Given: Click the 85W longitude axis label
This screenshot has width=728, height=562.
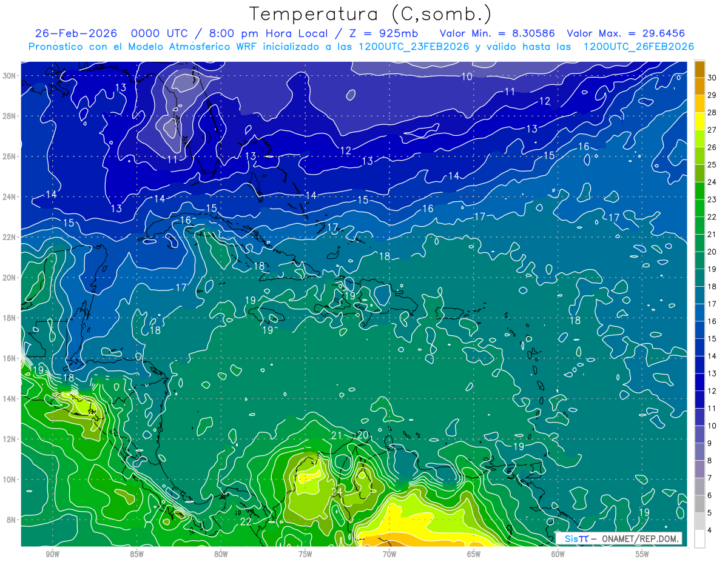Looking at the screenshot, I should coord(136,554).
